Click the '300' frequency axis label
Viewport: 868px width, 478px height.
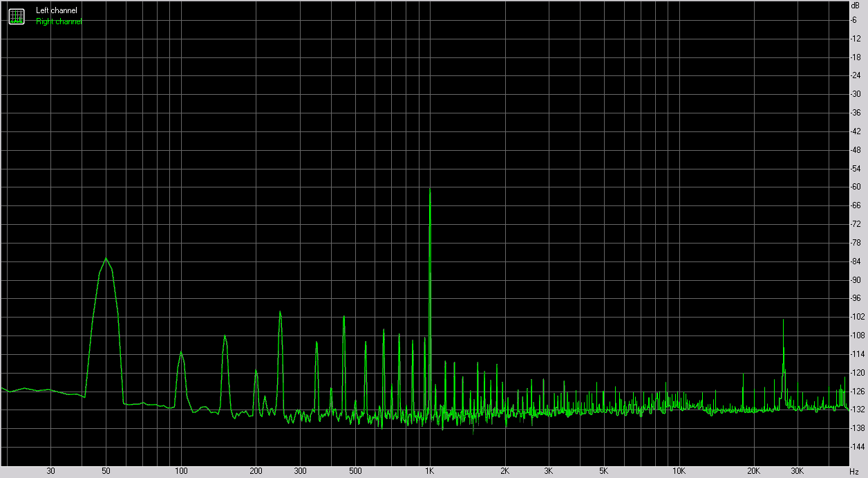[300, 471]
